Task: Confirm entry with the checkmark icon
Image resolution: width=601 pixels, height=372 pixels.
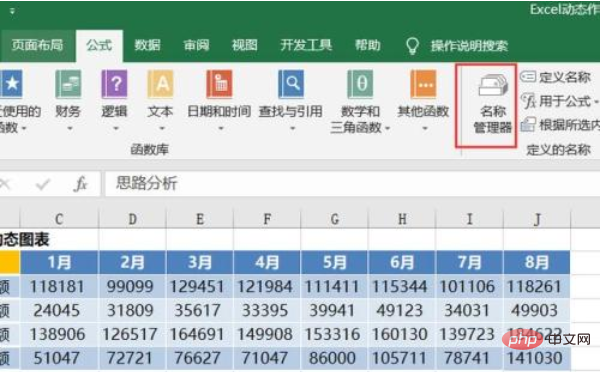Action: (43, 185)
